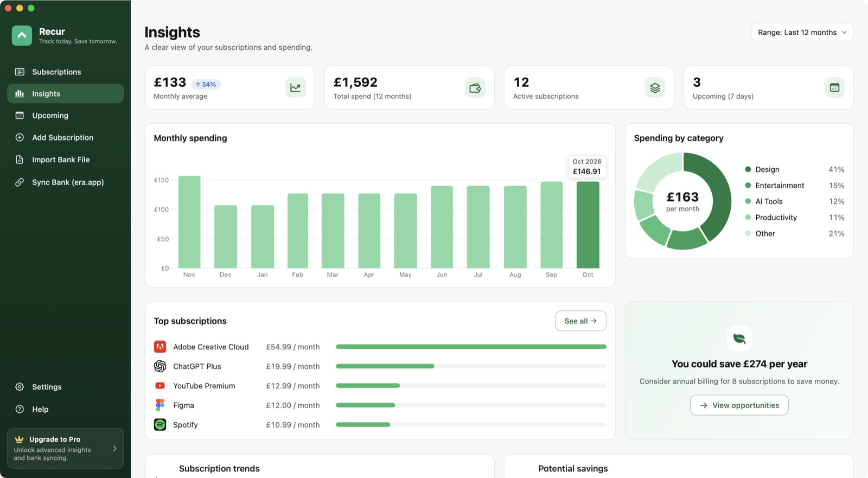Screen dimensions: 868x478
Task: Click the Figma subscription name
Action: pyautogui.click(x=183, y=405)
